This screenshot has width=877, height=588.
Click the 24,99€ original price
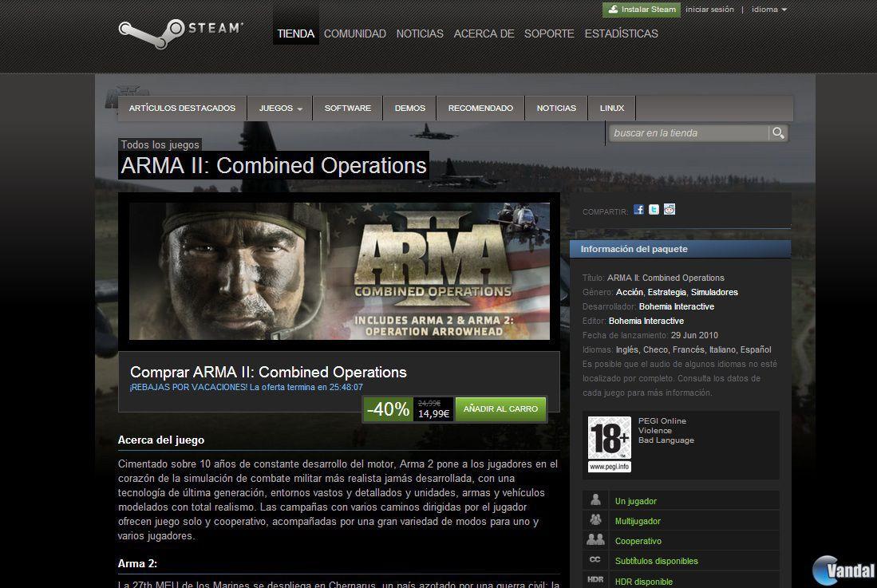pos(429,403)
